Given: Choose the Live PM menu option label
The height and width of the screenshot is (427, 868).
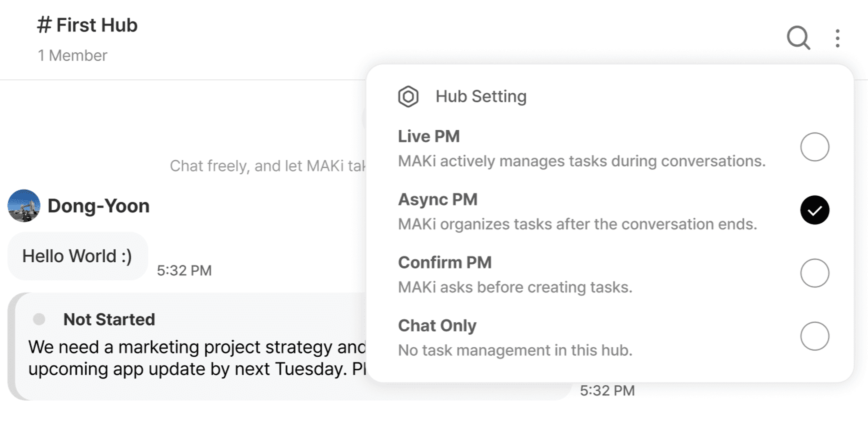Looking at the screenshot, I should [x=429, y=136].
